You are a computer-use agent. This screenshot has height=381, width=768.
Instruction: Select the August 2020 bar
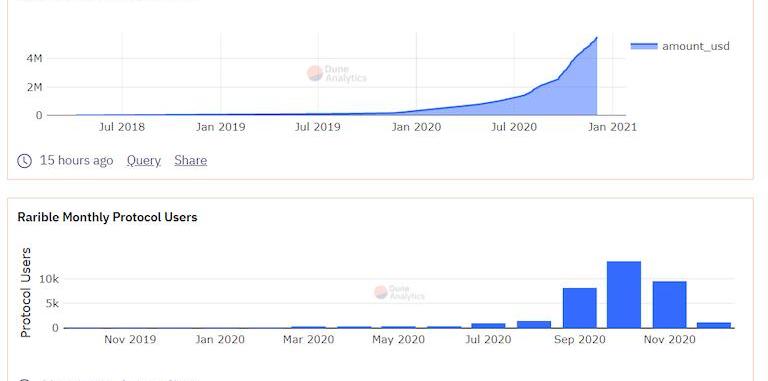(x=534, y=324)
